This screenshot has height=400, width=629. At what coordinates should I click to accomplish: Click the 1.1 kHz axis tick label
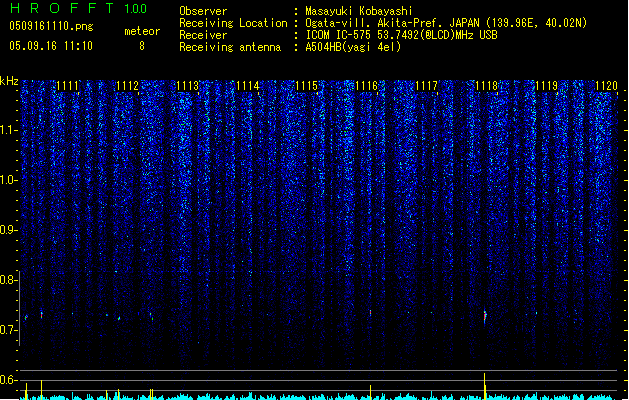tap(8, 130)
